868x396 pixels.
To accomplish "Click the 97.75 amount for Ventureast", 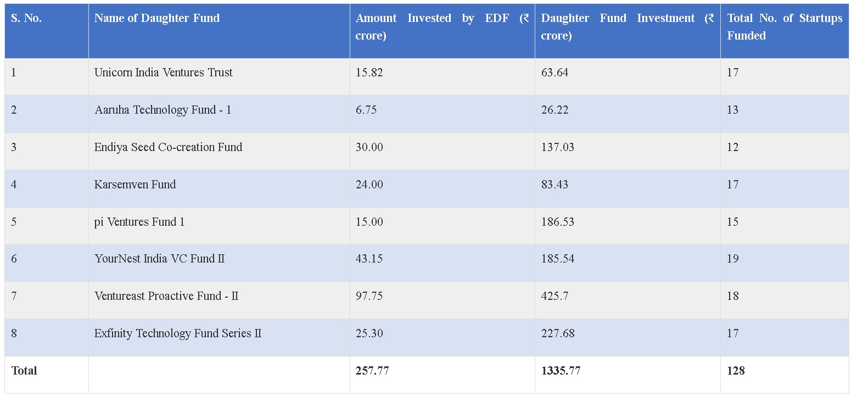I will click(369, 296).
